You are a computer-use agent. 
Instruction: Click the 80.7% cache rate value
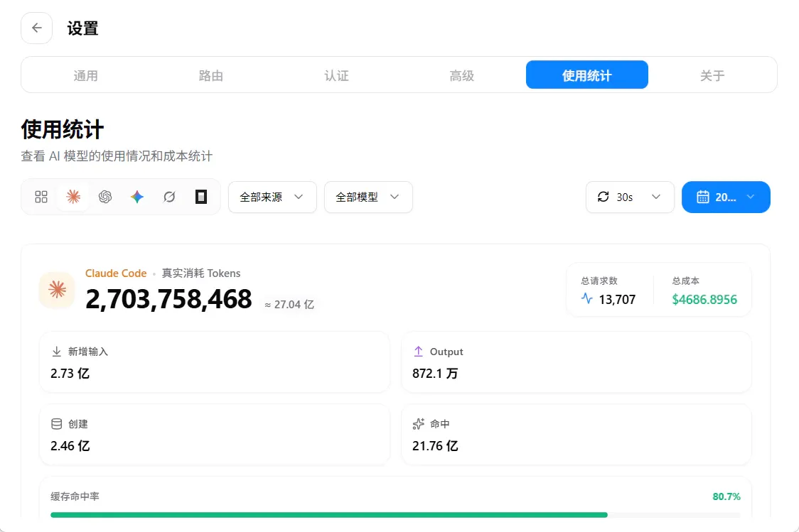coord(726,496)
